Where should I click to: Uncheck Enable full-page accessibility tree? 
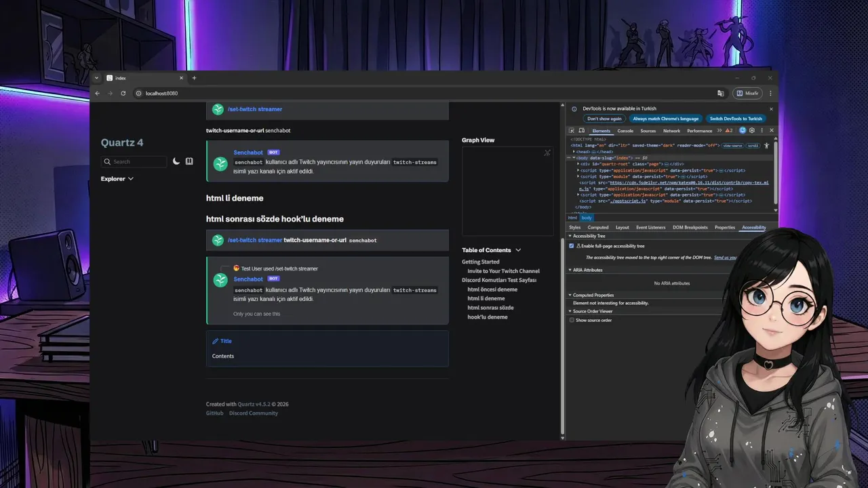[572, 246]
